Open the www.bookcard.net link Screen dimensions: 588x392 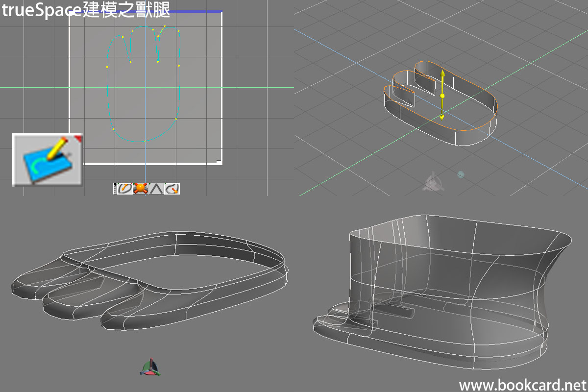522,385
